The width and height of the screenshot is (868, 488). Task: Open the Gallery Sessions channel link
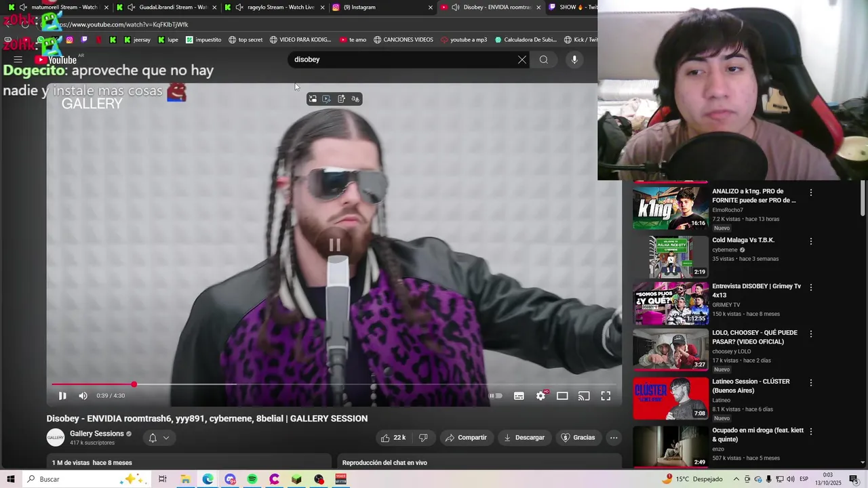pos(97,434)
